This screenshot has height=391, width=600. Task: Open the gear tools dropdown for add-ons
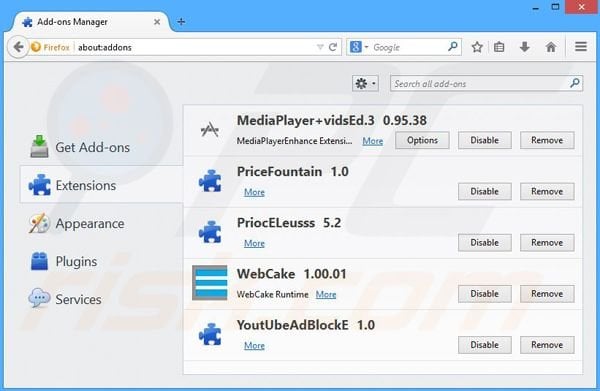click(365, 83)
